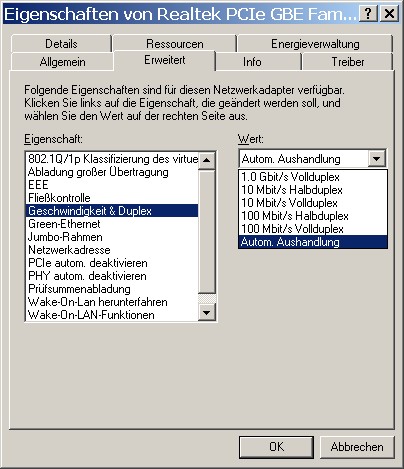
Task: Click the Abbrechen button
Action: [x=357, y=447]
